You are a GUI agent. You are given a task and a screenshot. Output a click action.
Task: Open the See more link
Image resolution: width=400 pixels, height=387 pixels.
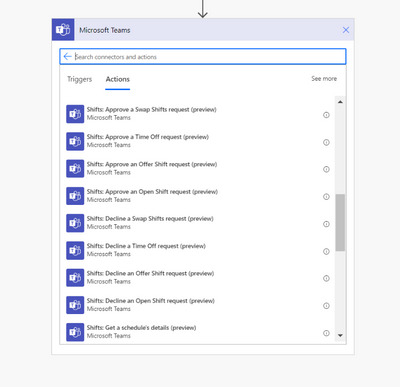[x=324, y=79]
